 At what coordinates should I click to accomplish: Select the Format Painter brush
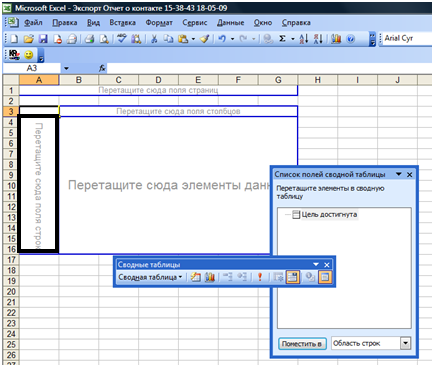pos(205,39)
